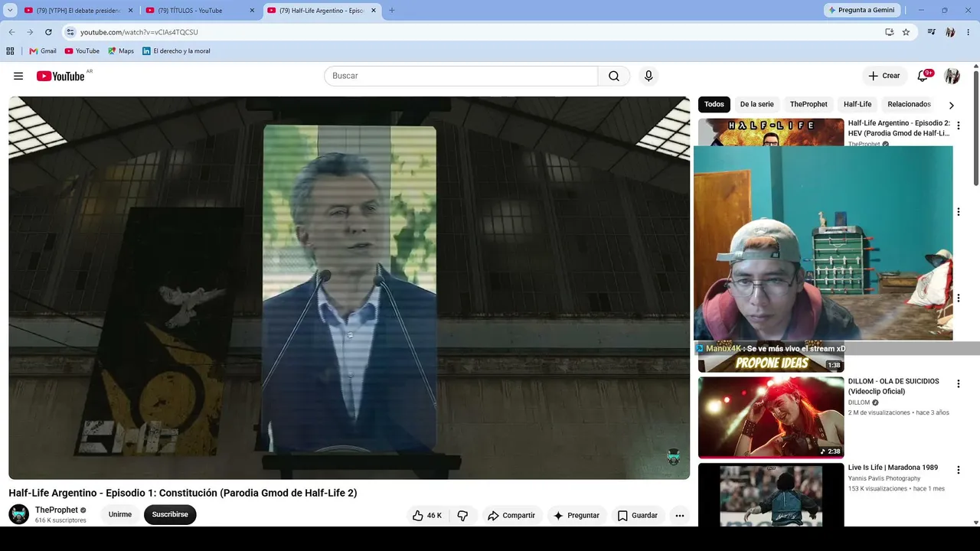Dislike the video with thumbs down
Image resolution: width=980 pixels, height=551 pixels.
click(462, 515)
